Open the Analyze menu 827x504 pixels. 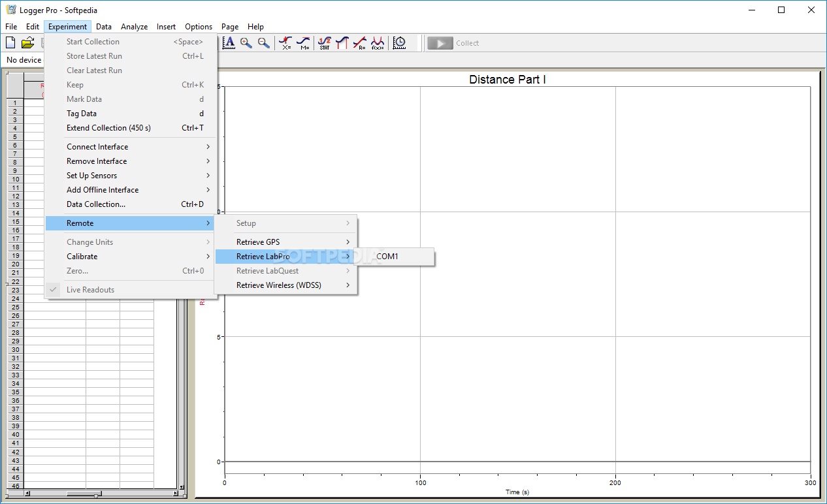135,27
